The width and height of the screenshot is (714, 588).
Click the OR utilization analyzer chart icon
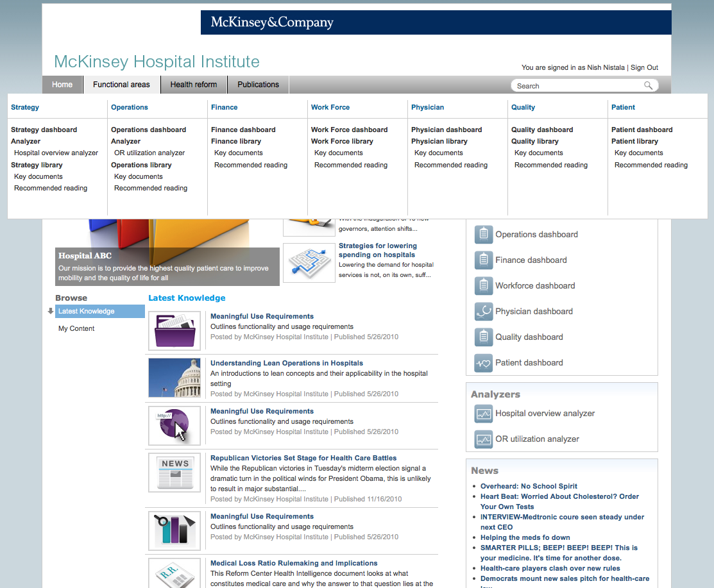point(484,439)
